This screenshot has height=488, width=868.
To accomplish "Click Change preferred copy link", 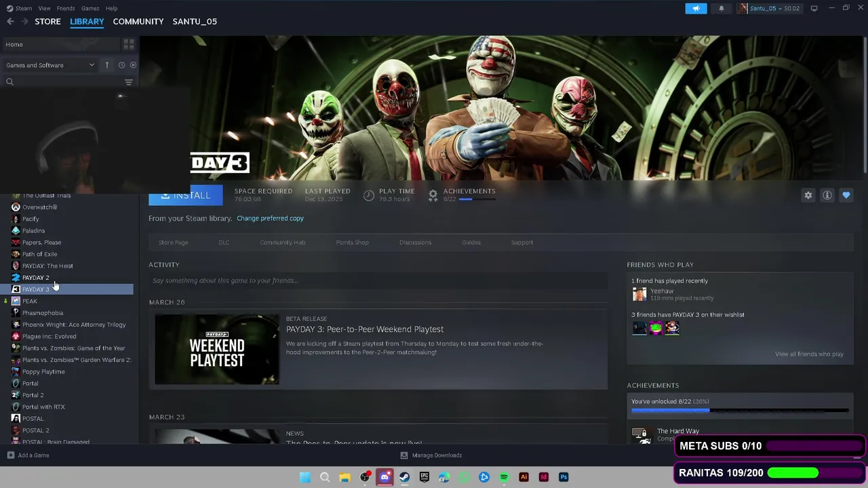I will point(270,218).
